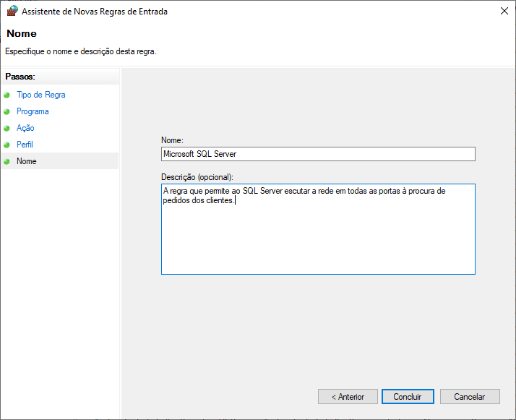Select the Nome step in the sidebar
The image size is (516, 420).
tap(27, 161)
